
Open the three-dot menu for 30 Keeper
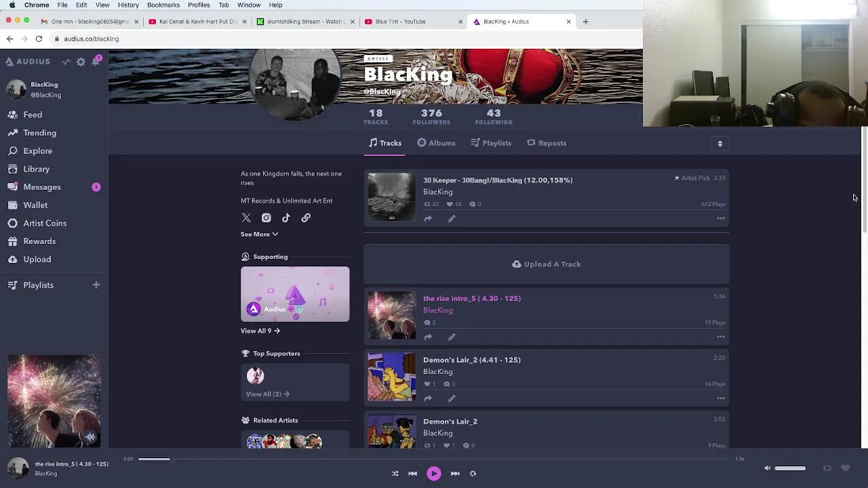(x=721, y=218)
